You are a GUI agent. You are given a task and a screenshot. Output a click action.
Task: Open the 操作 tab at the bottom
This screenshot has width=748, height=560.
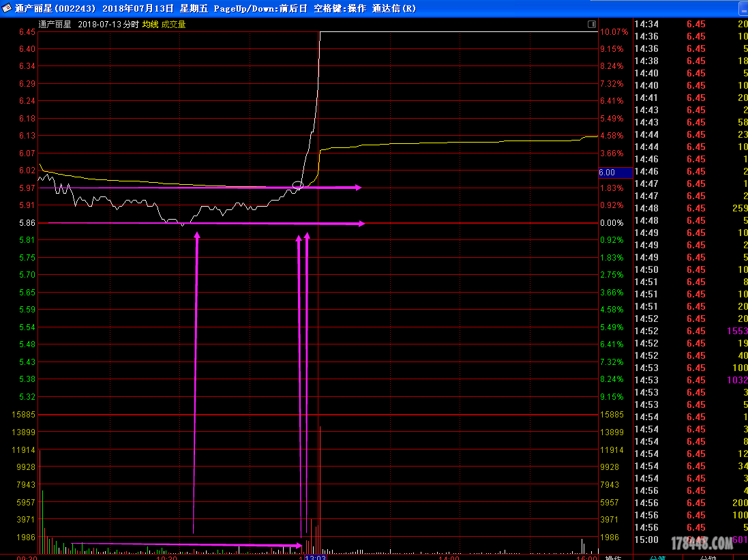[614, 558]
